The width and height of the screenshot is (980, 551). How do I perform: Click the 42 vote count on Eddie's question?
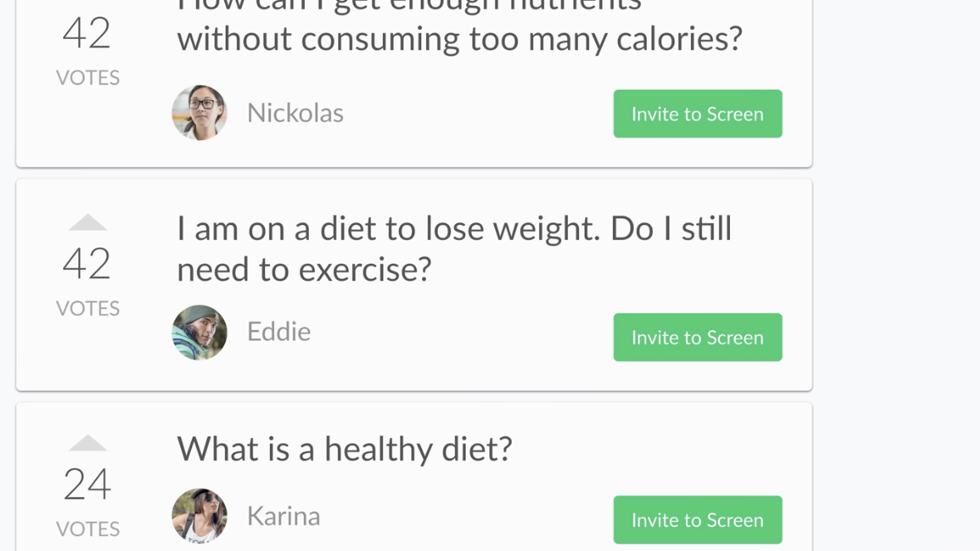click(x=87, y=264)
